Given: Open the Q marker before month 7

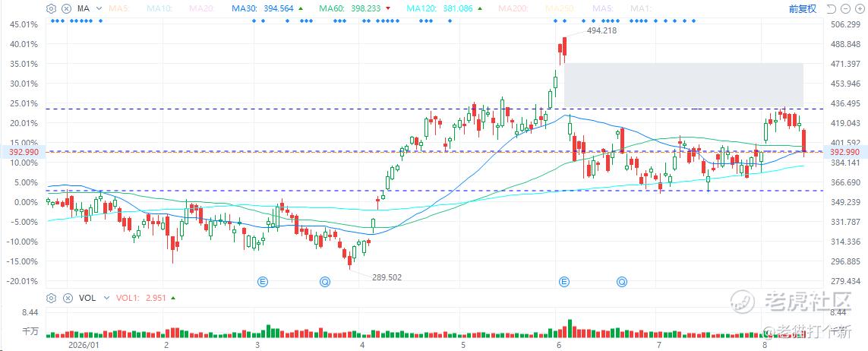Looking at the screenshot, I should click(622, 282).
